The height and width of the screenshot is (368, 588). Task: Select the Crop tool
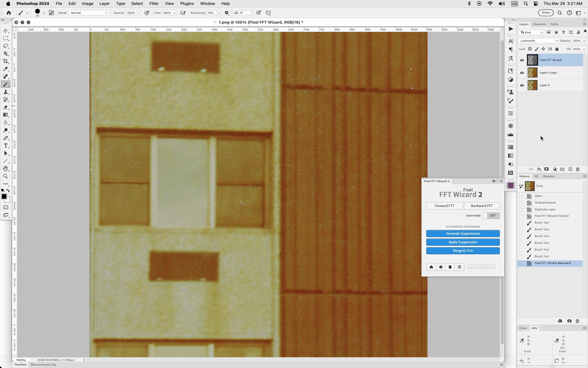click(6, 61)
